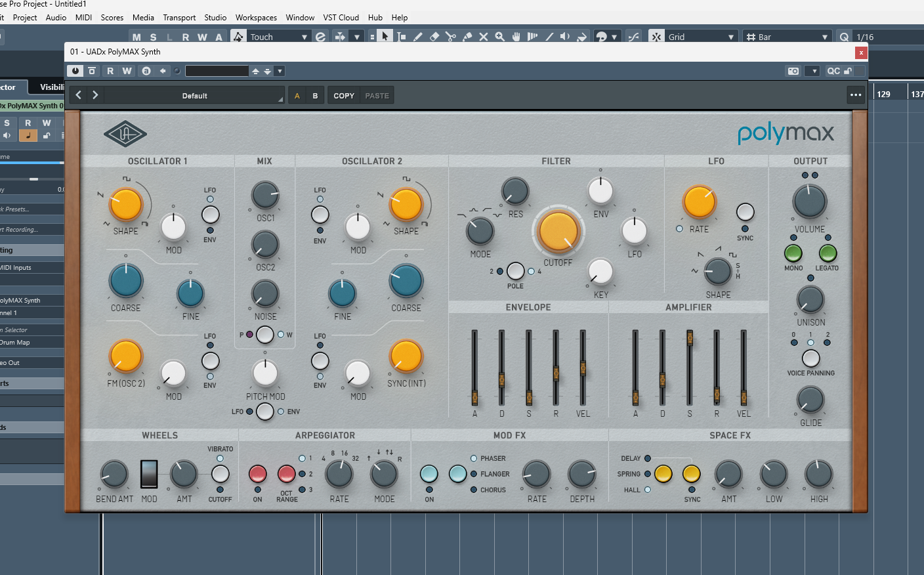Toggle MOD FX ON cyan button
This screenshot has width=924, height=575.
click(429, 473)
